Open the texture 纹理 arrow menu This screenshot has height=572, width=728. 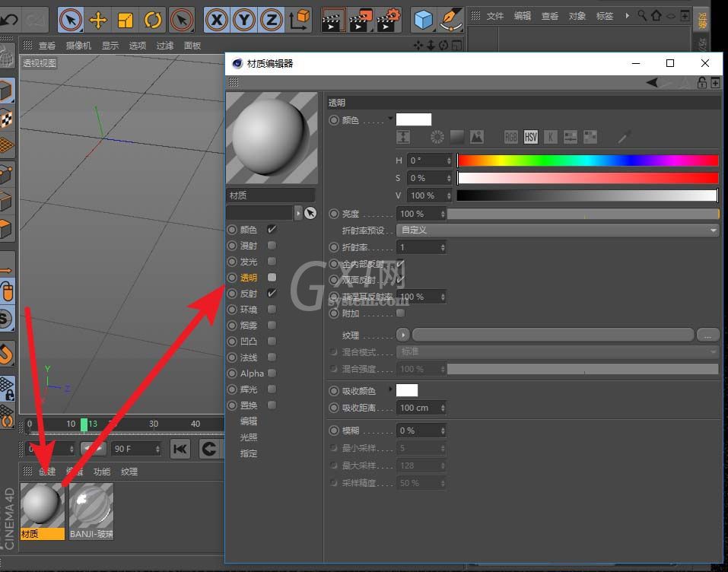tap(403, 334)
